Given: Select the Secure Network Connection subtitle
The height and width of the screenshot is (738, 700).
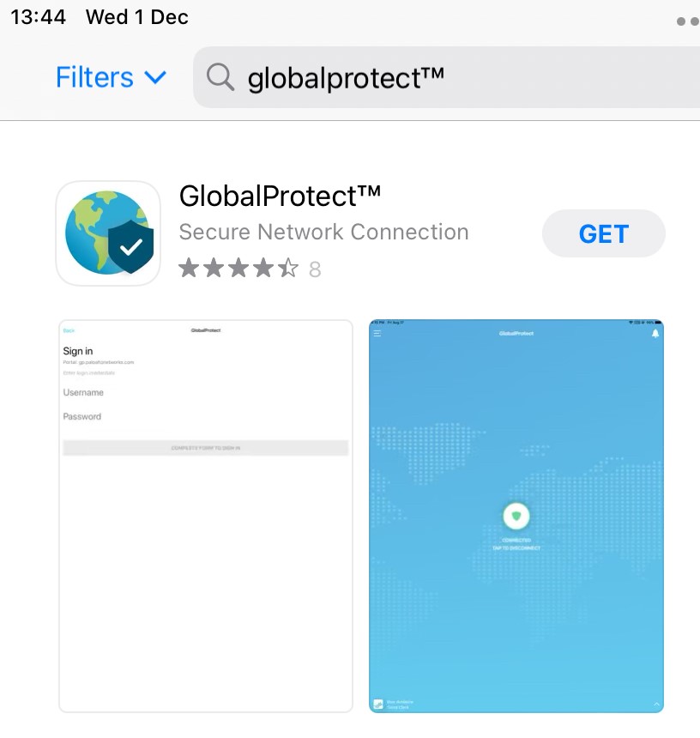Looking at the screenshot, I should click(323, 232).
